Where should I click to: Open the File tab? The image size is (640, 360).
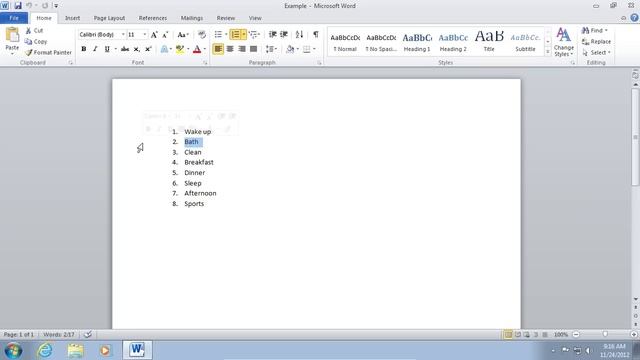coord(14,18)
